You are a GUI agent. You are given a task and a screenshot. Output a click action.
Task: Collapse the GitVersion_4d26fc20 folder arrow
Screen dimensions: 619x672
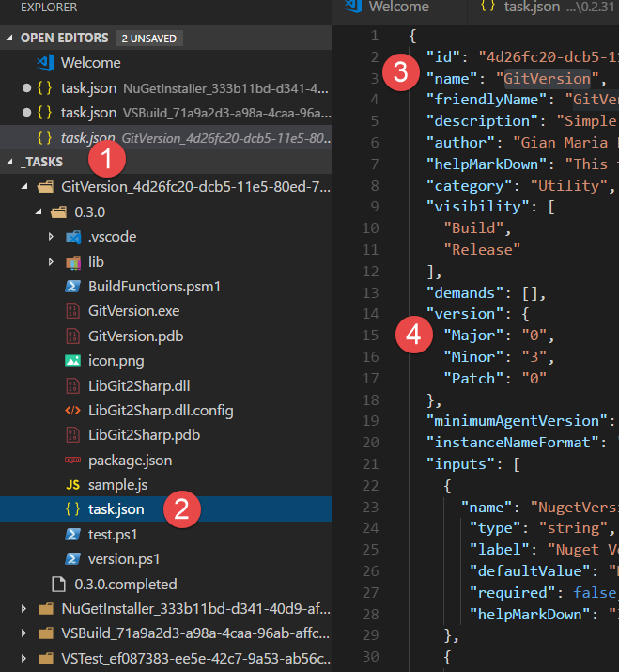[x=24, y=187]
